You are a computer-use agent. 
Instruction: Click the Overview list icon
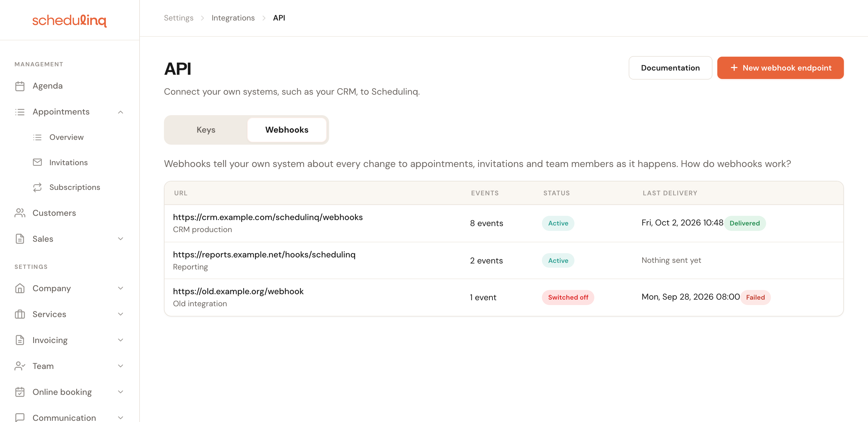37,137
